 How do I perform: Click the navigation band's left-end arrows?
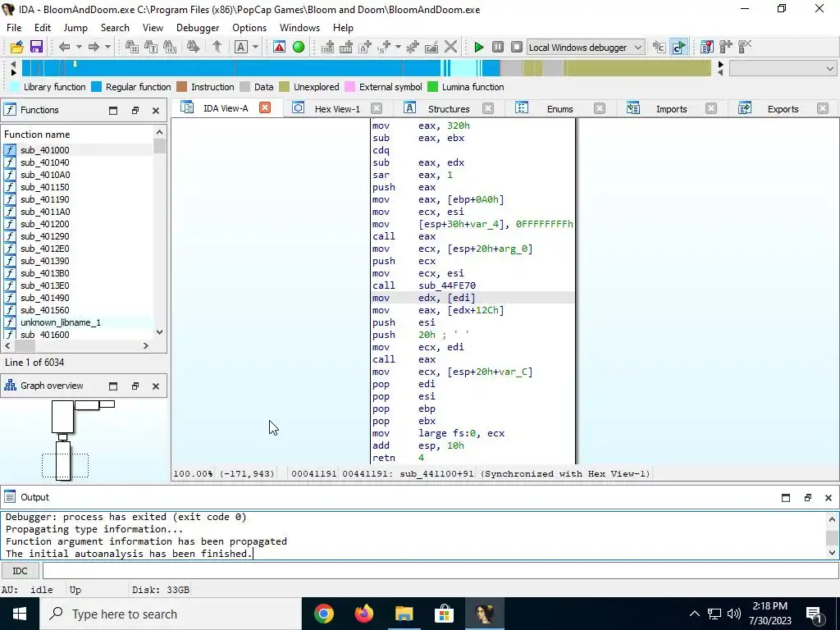point(13,69)
